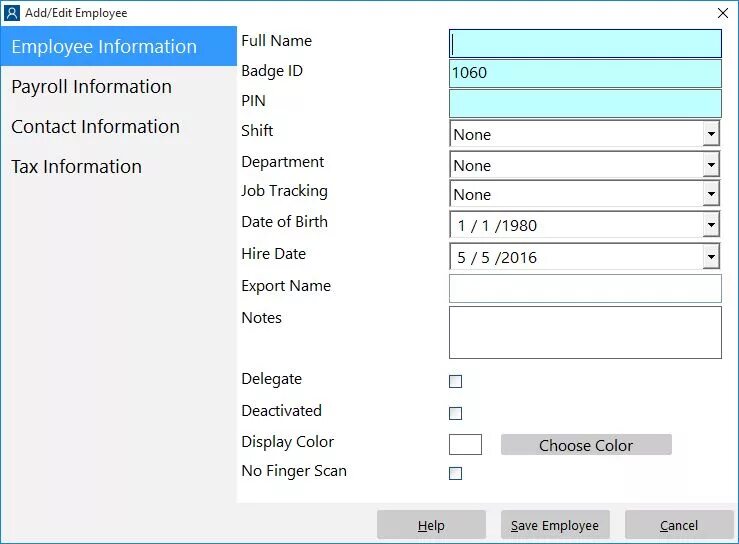Screen dimensions: 739x544
Task: Select the Employee Information section
Action: pyautogui.click(x=118, y=46)
